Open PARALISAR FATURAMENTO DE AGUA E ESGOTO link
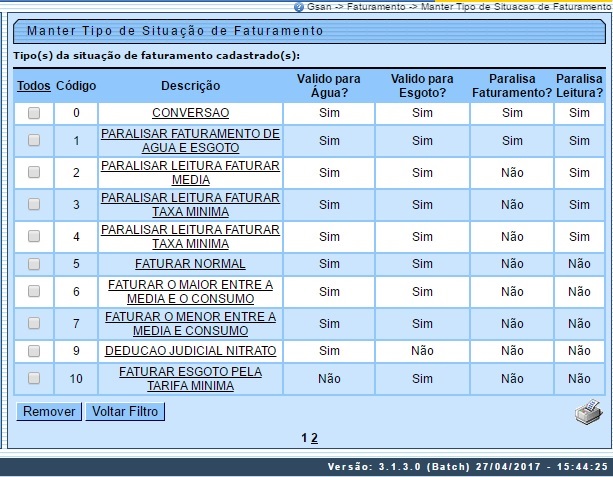Image resolution: width=613 pixels, height=477 pixels. [190, 141]
